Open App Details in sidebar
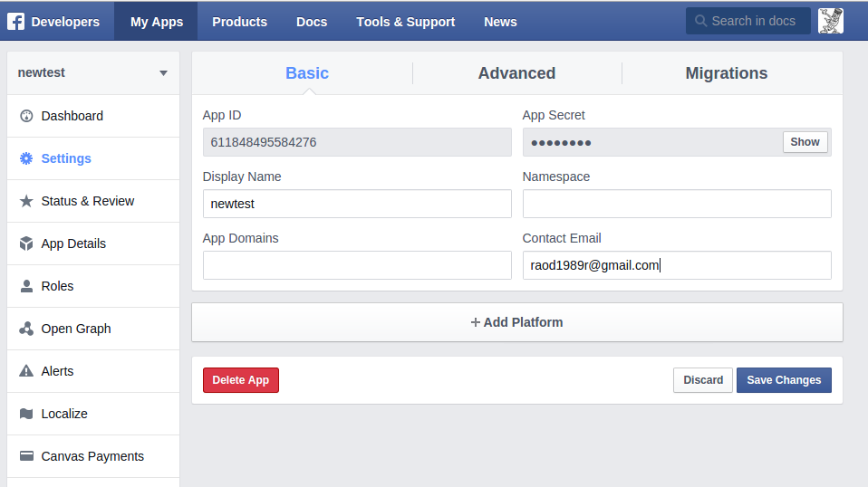Screen dimensions: 868x487 [x=93, y=243]
